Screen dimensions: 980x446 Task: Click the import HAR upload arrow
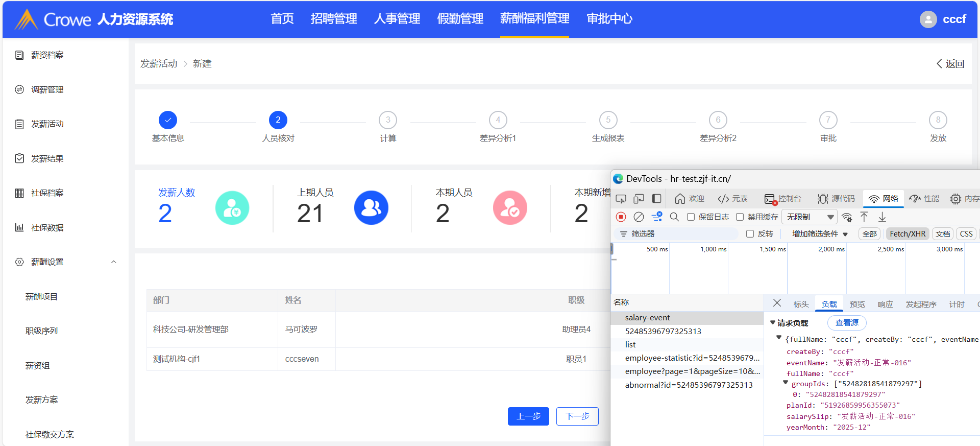point(864,217)
